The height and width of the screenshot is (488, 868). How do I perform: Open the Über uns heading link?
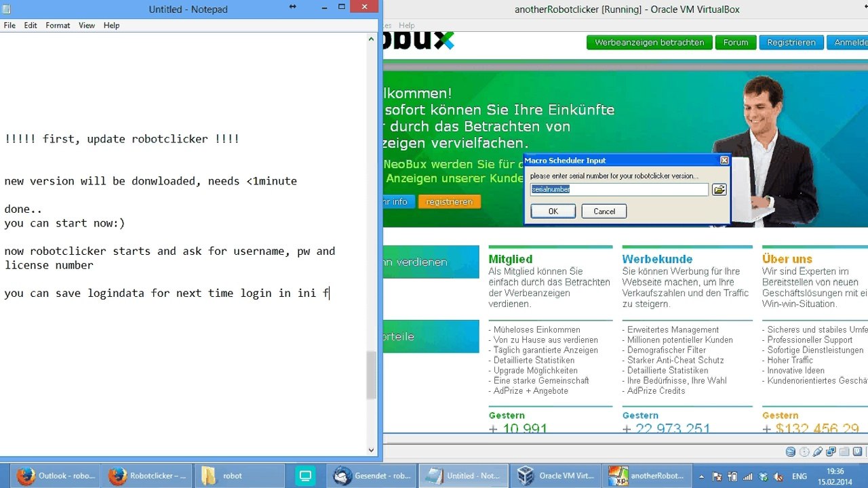point(787,259)
